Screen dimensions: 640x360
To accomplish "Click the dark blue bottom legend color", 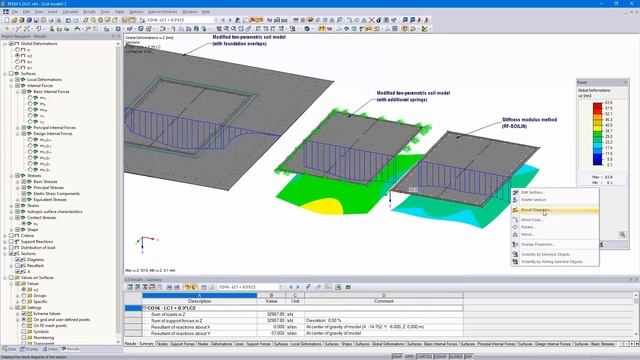I will click(597, 162).
